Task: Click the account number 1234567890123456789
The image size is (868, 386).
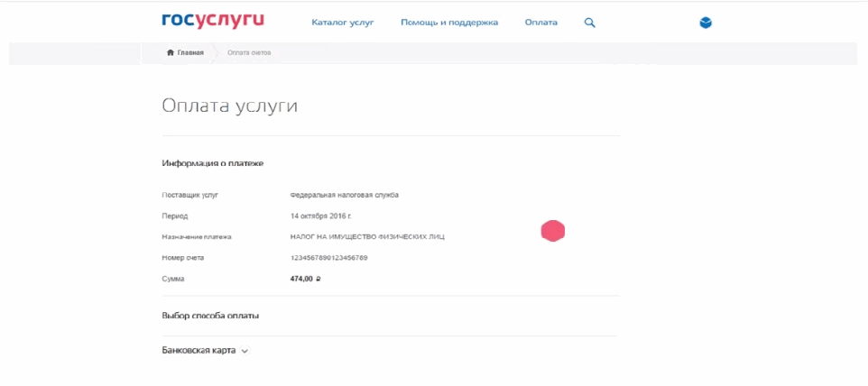Action: tap(328, 258)
